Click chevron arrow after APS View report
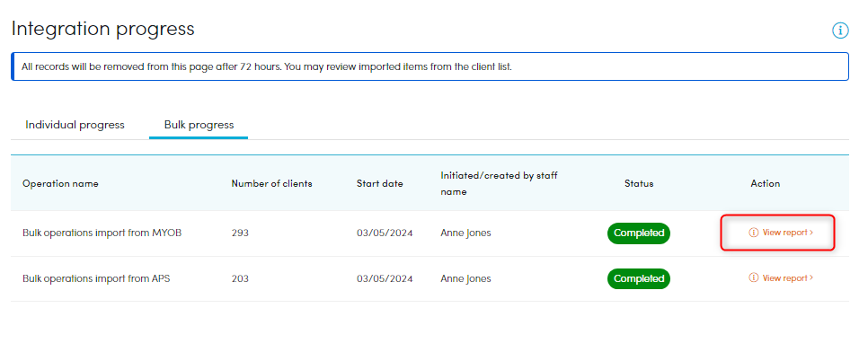Screen dimensions: 868x352 (x=811, y=277)
